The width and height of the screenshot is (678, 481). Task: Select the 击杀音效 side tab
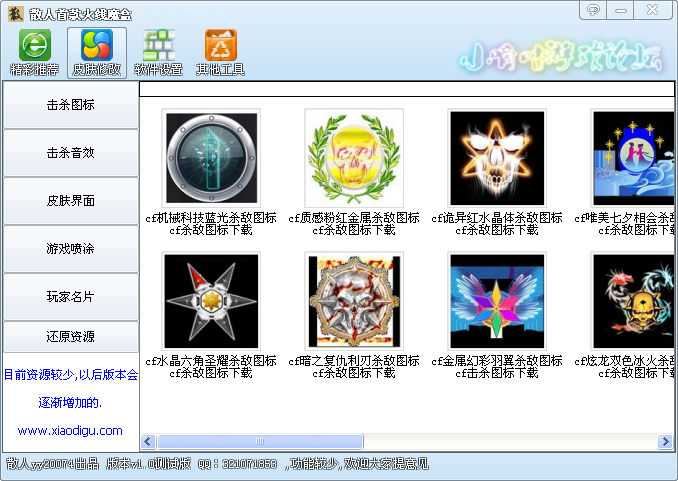click(71, 153)
